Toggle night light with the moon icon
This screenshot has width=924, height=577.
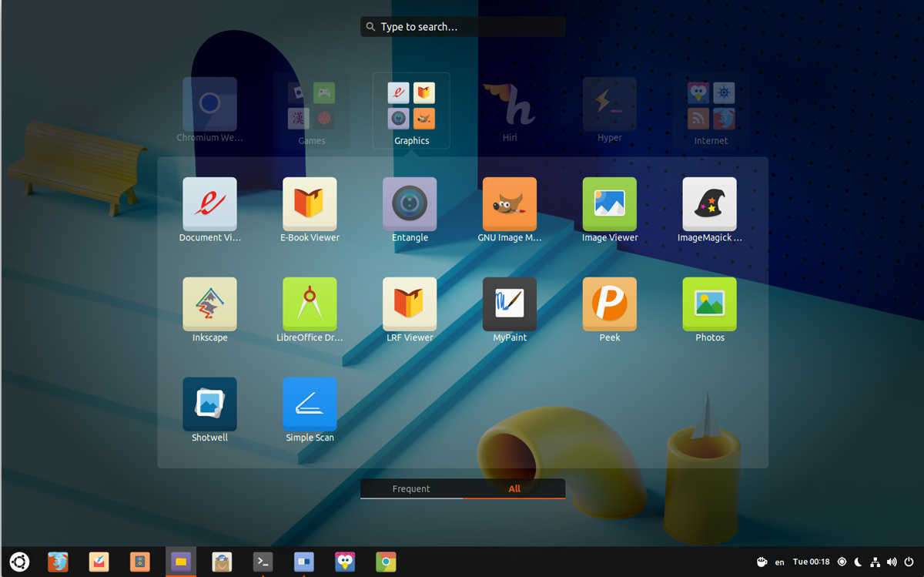pyautogui.click(x=858, y=562)
